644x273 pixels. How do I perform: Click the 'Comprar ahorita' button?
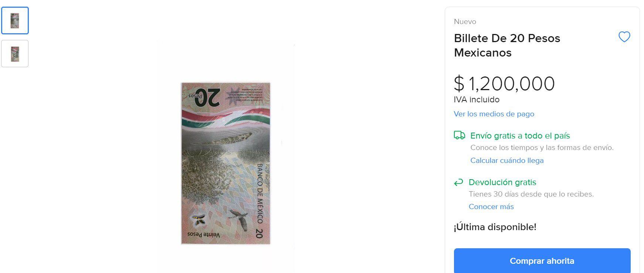coord(542,260)
